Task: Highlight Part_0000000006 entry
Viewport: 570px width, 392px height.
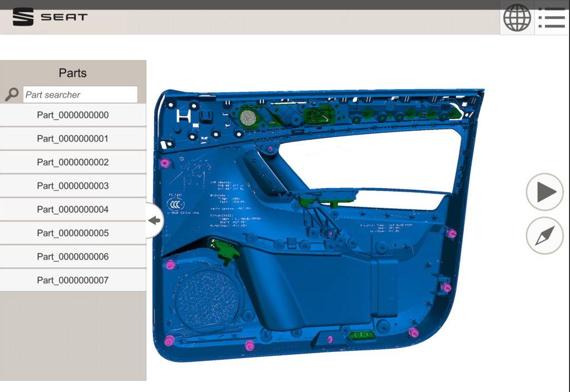Action: 73,257
